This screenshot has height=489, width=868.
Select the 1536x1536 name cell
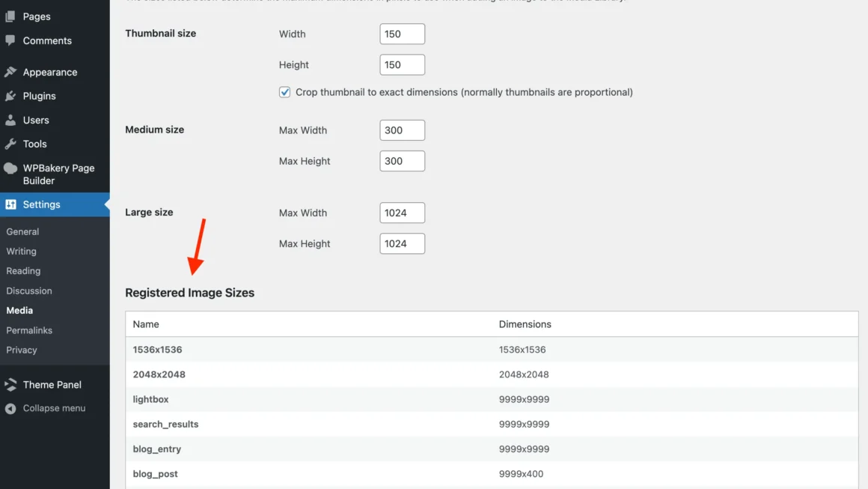[157, 350]
